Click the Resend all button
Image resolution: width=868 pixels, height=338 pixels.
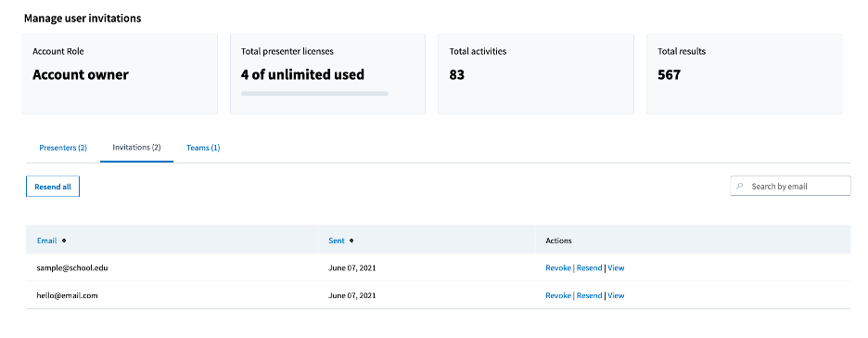pyautogui.click(x=53, y=187)
